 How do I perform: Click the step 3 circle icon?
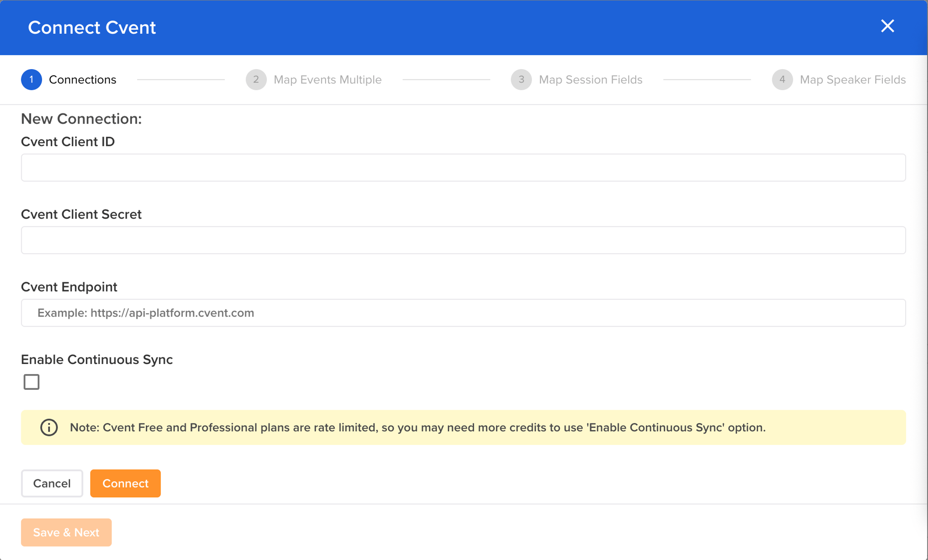point(521,79)
